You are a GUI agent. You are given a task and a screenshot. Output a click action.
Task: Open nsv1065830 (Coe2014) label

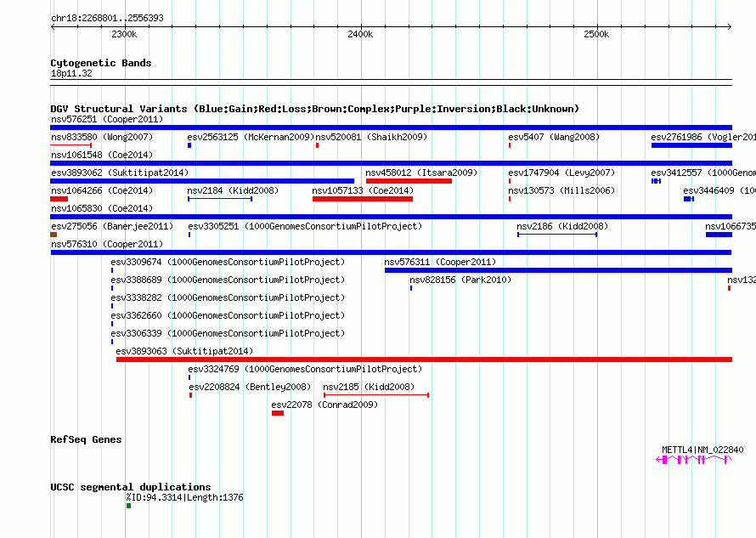[102, 208]
